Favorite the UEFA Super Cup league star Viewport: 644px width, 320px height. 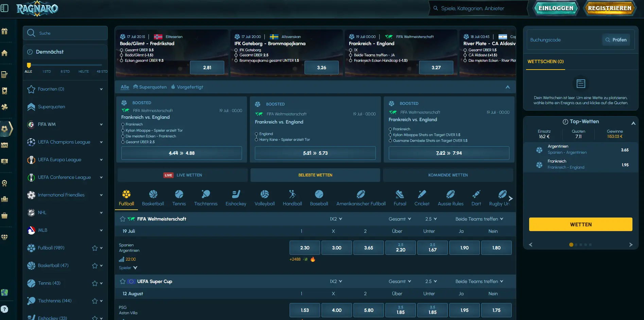click(x=123, y=281)
